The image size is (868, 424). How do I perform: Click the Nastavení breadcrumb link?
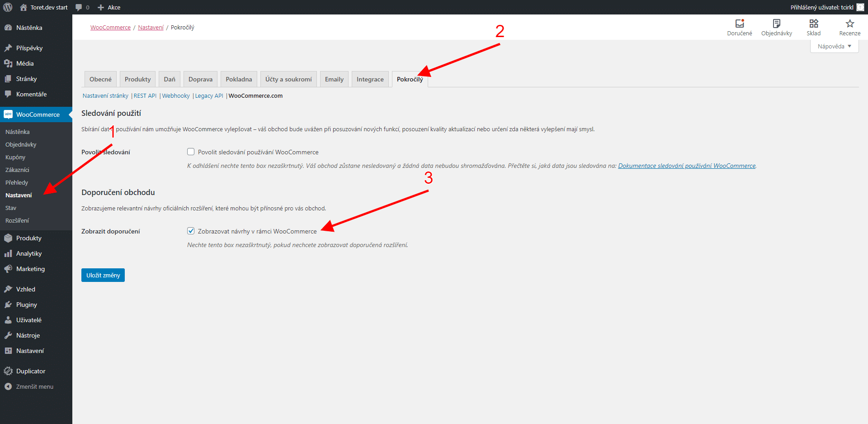pyautogui.click(x=151, y=27)
